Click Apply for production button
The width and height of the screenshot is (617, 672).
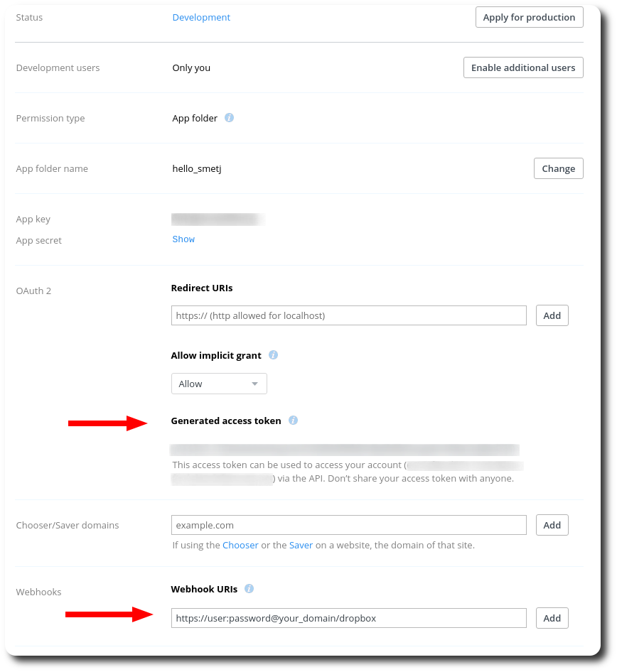pos(529,17)
